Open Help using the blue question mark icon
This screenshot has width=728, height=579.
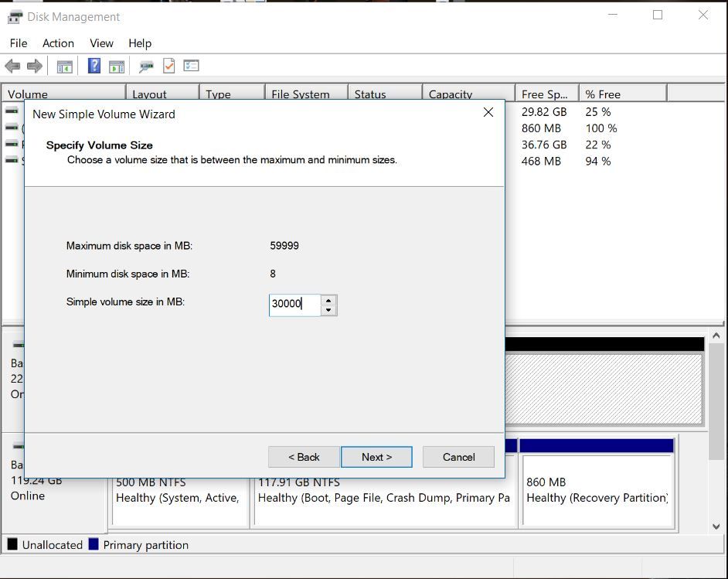tap(94, 66)
